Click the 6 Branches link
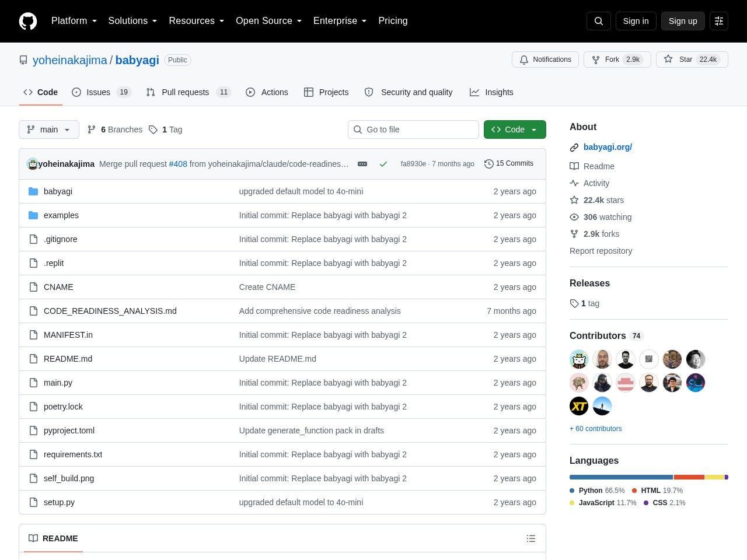The image size is (747, 560). click(115, 129)
